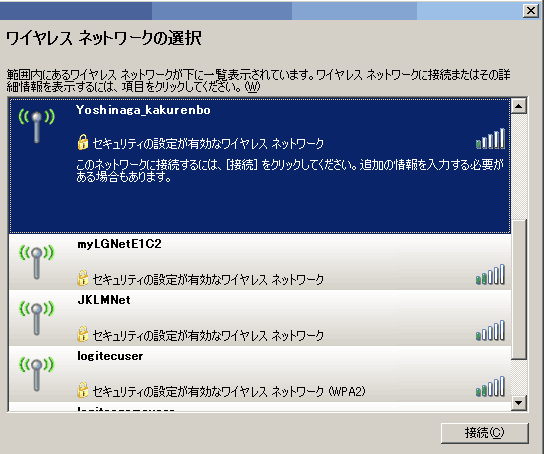Image resolution: width=544 pixels, height=454 pixels.
Task: Click JKLMNet signal strength bars
Action: pyautogui.click(x=490, y=331)
